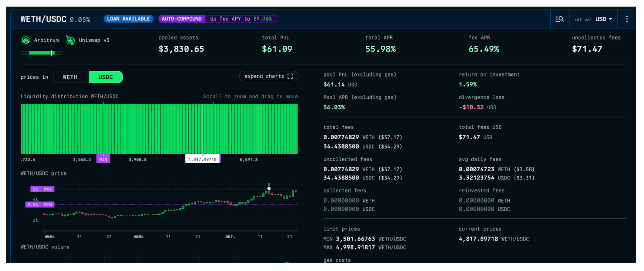Switch prices to WETH
This screenshot has height=271, width=644.
point(70,77)
